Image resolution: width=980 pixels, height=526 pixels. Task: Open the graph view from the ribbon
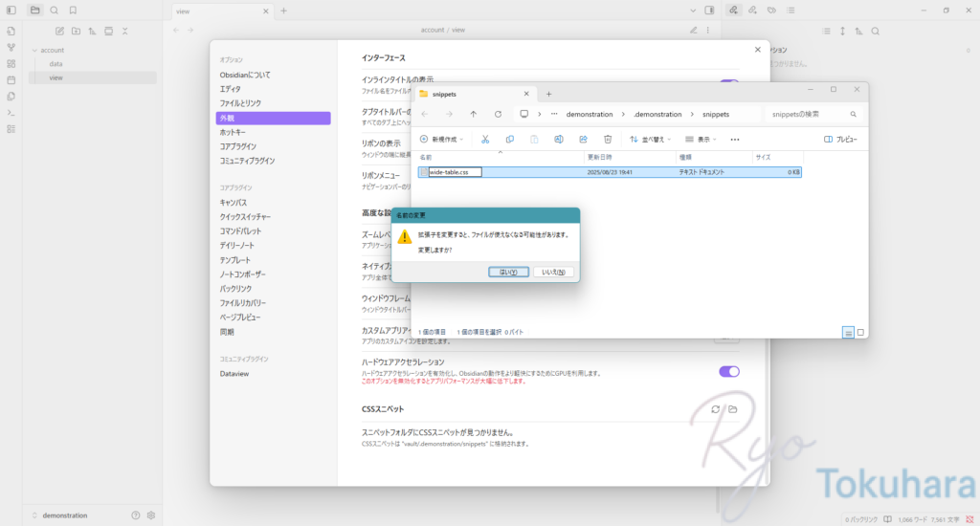point(11,47)
